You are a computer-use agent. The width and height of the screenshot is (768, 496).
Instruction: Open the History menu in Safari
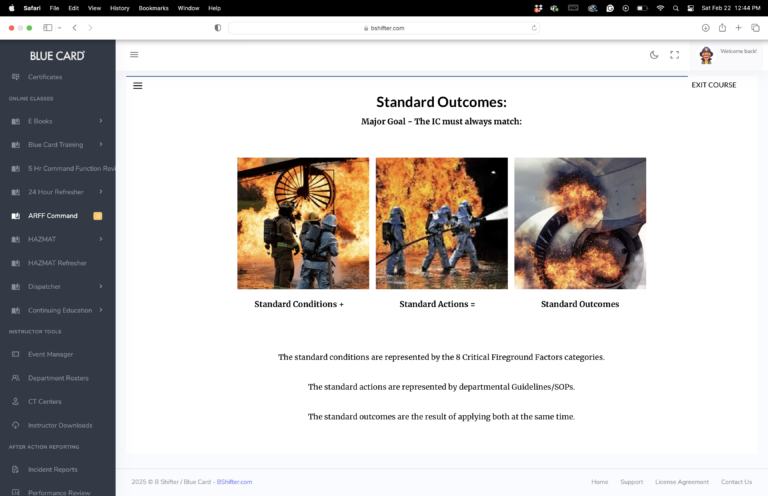coord(120,8)
